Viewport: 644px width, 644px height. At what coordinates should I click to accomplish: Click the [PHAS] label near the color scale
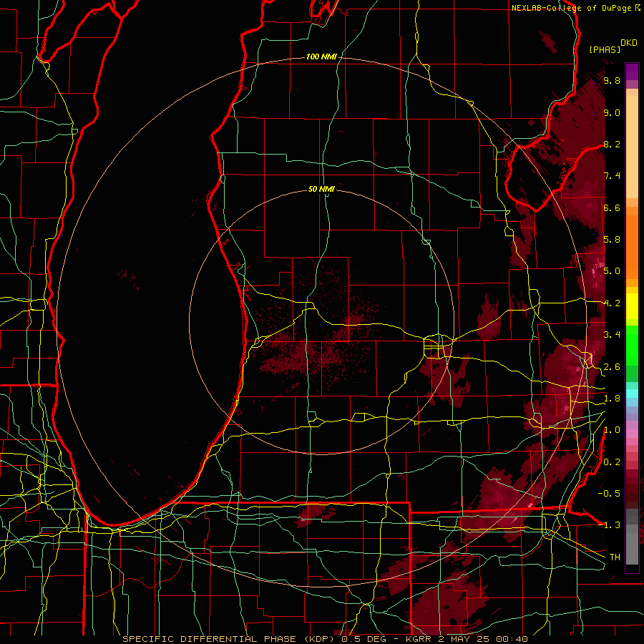click(605, 49)
